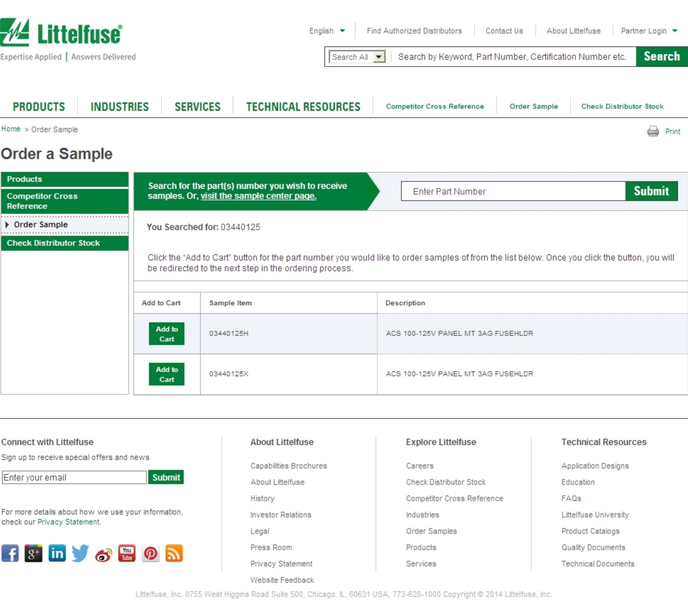Viewport: 688px width, 616px height.
Task: Go to Home breadcrumb link
Action: 11,129
